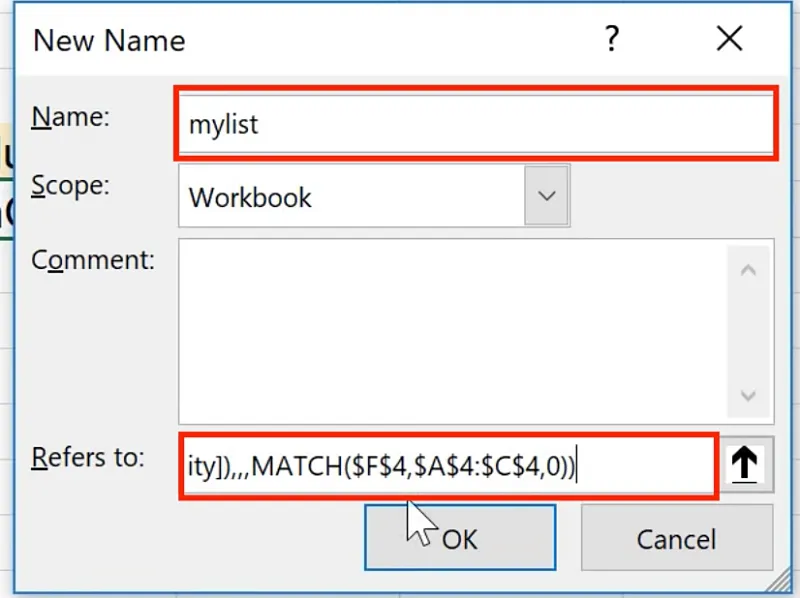This screenshot has width=800, height=598.
Task: Expand the Scope dropdown arrow
Action: click(x=546, y=196)
